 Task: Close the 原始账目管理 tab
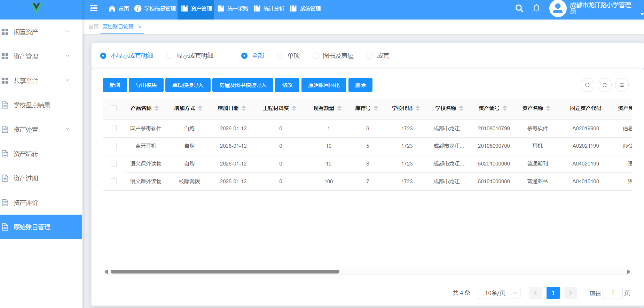[x=140, y=27]
